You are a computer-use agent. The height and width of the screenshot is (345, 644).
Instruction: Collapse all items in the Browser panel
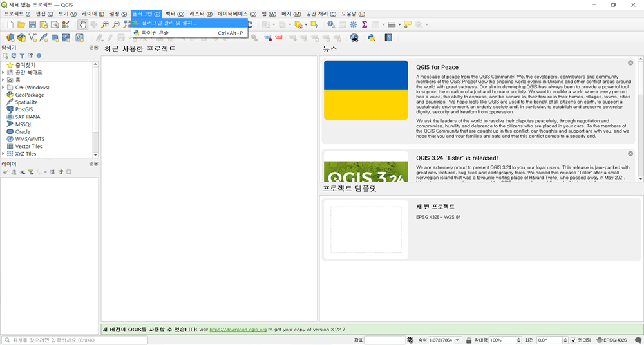coord(30,55)
